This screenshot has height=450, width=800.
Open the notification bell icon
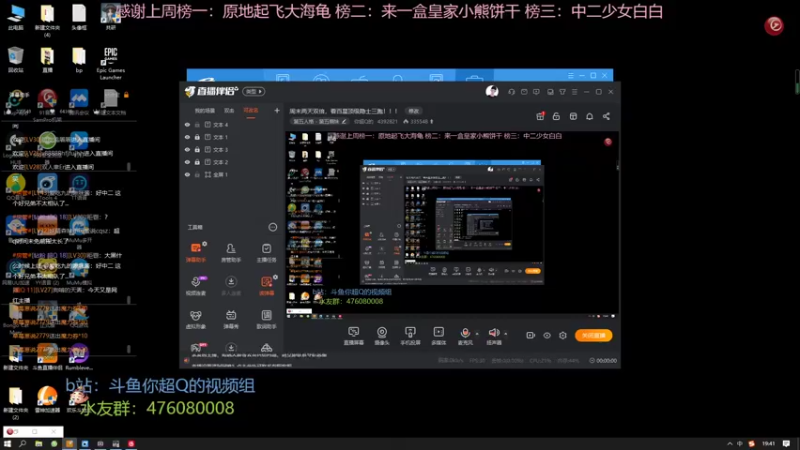pos(589,116)
